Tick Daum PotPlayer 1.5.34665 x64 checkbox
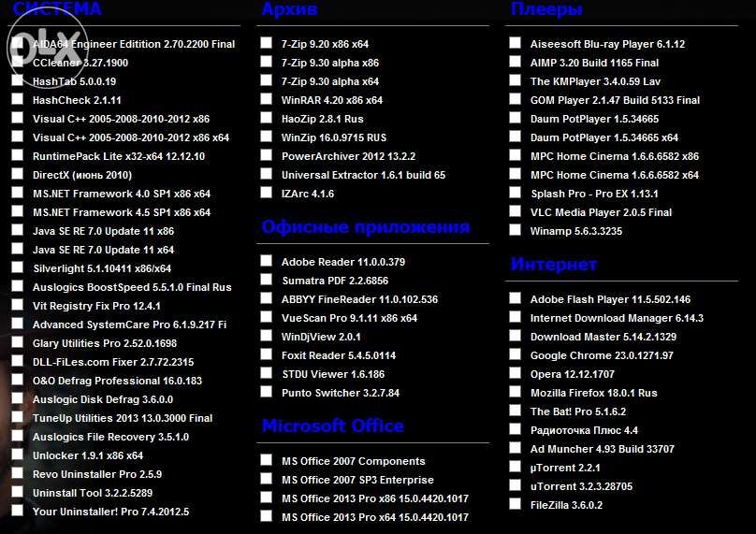The height and width of the screenshot is (534, 756). (515, 137)
